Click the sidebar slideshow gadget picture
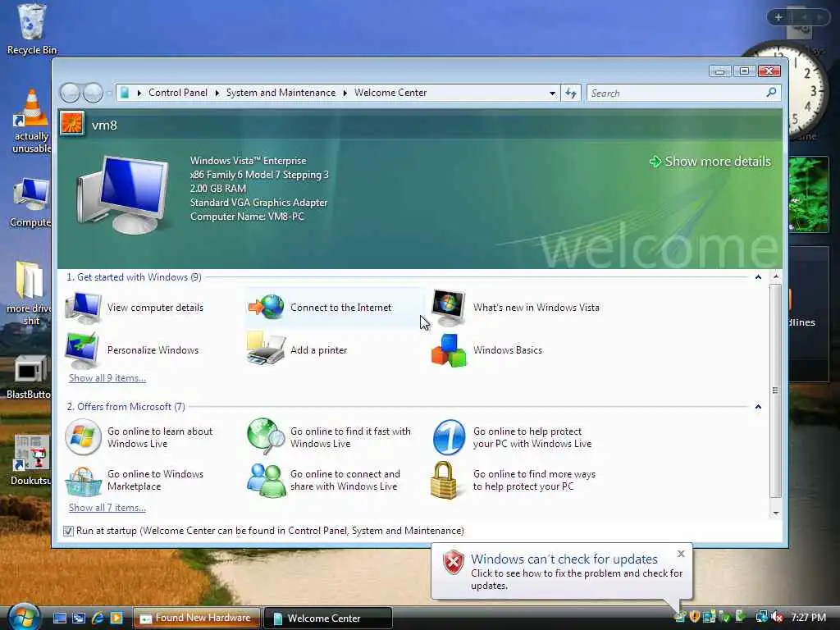Screen dimensions: 840x630 809,194
